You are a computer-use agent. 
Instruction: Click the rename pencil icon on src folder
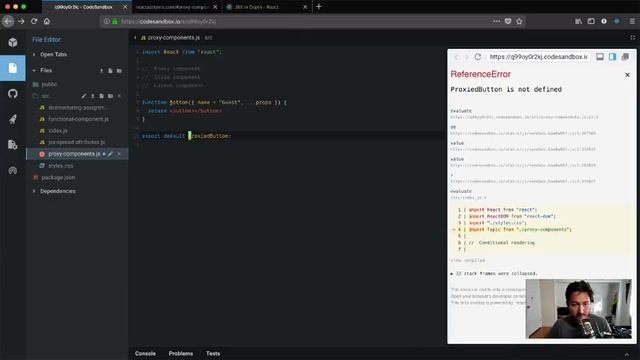click(84, 96)
